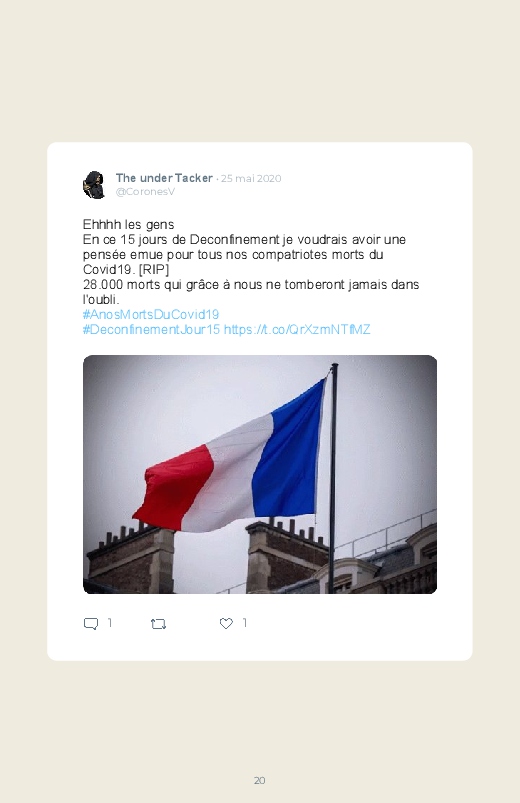The width and height of the screenshot is (520, 803).
Task: Click the retweet arrows icon
Action: 158,624
